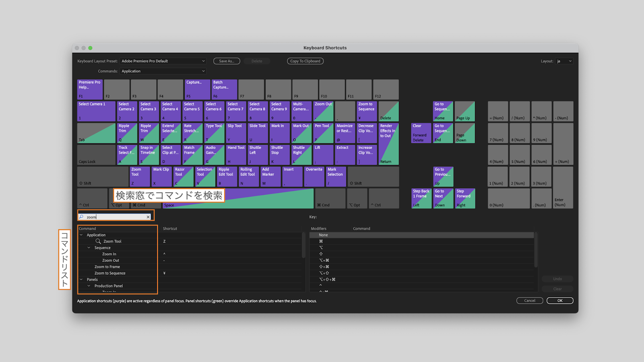This screenshot has width=644, height=362.
Task: Click the Delete preset button
Action: click(257, 61)
